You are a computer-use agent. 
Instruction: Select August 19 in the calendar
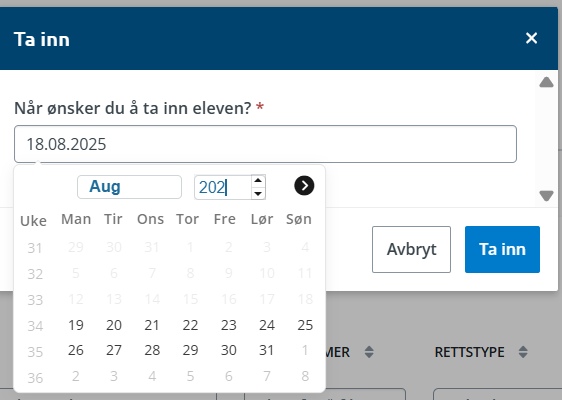76,325
